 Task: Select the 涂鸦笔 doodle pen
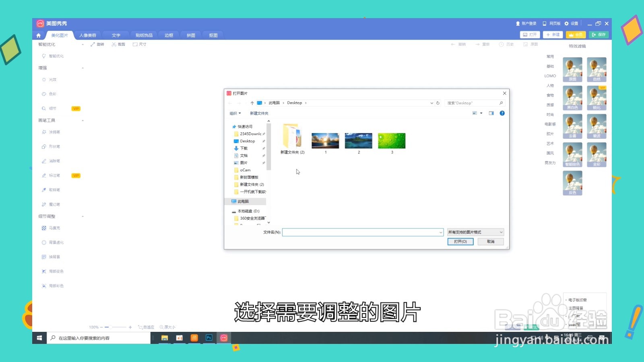(51, 132)
